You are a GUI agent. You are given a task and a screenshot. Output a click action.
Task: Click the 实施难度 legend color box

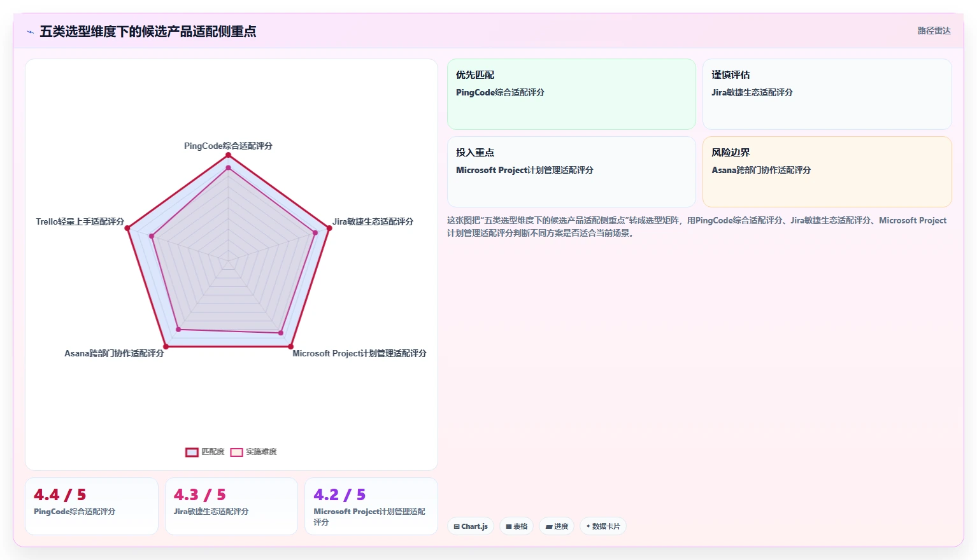pyautogui.click(x=236, y=452)
